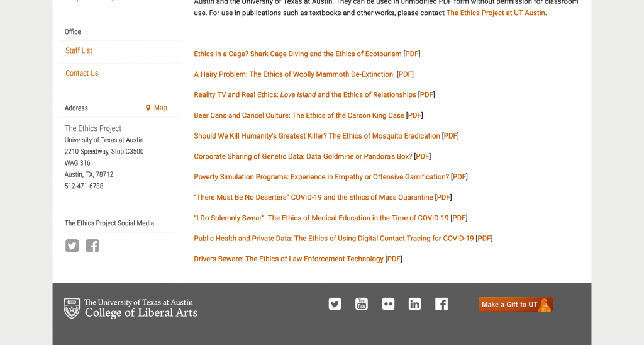Open the Map pin link beside Address

coord(156,108)
